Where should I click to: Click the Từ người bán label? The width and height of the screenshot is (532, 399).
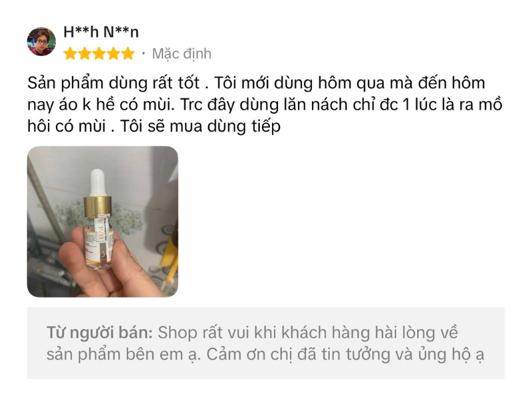pyautogui.click(x=100, y=332)
